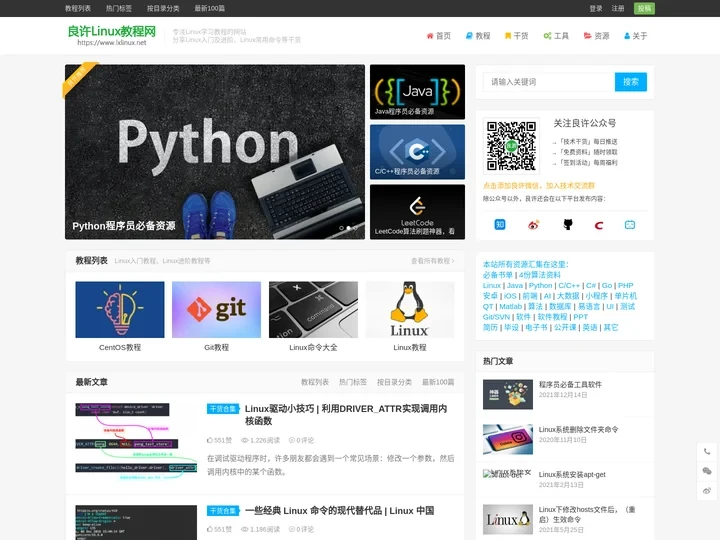Open hot article Linux系统安装apt-get
This screenshot has width=720, height=540.
(x=572, y=475)
